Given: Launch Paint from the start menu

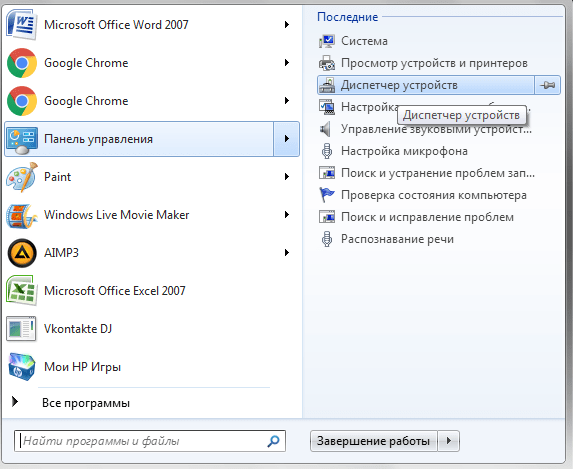Looking at the screenshot, I should 57,177.
